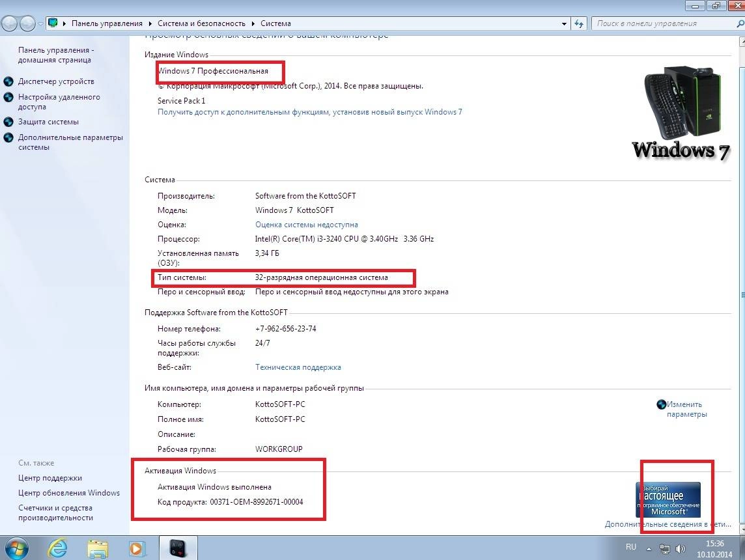This screenshot has width=745, height=560.
Task: Open 'Диспетчер устройств' link
Action: point(56,81)
